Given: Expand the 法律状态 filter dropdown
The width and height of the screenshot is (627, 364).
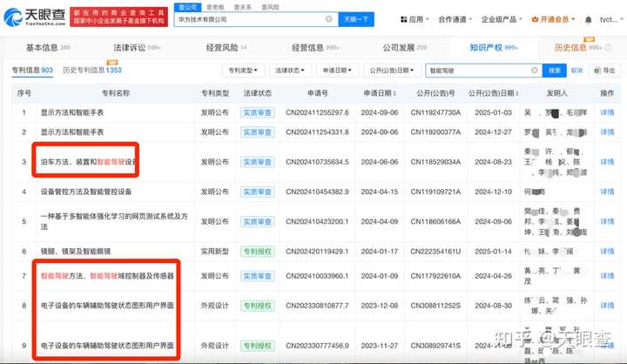Looking at the screenshot, I should [289, 71].
